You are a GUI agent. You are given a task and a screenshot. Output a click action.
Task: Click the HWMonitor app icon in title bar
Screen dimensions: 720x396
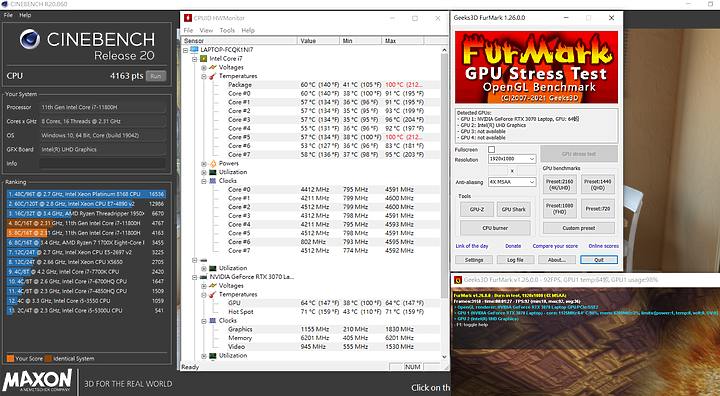click(187, 18)
